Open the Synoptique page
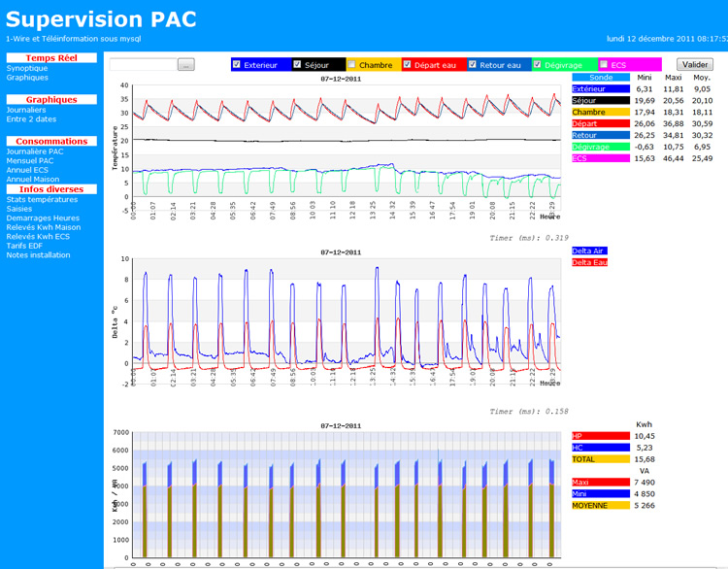Viewport: 728px width, 569px height. coord(27,68)
